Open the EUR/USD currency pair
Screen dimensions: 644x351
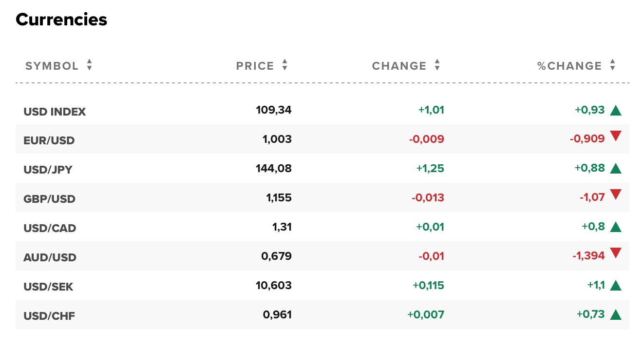(x=49, y=141)
